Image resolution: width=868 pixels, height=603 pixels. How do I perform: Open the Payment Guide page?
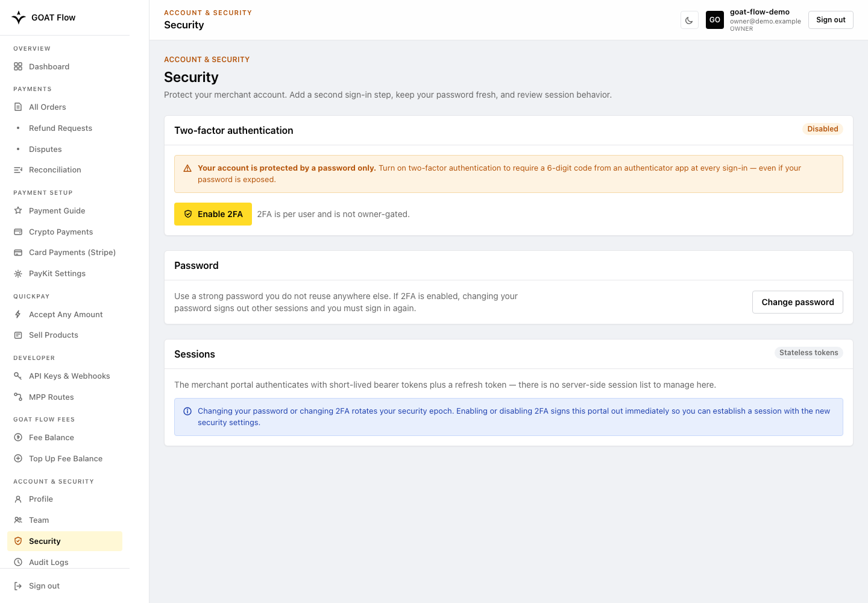coord(64,210)
